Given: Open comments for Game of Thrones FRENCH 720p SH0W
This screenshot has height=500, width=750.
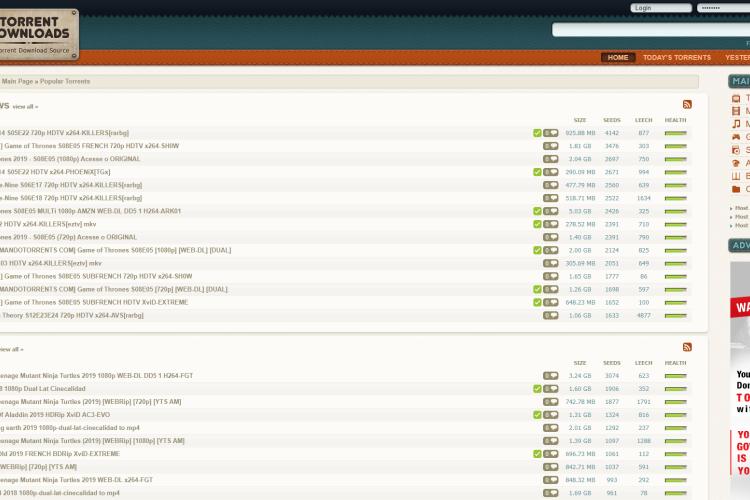Looking at the screenshot, I should (551, 146).
